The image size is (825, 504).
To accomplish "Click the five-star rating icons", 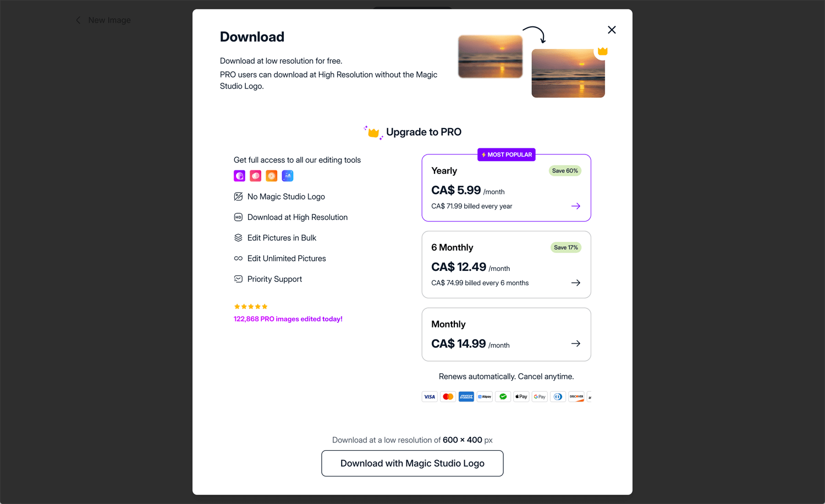I will click(x=251, y=307).
